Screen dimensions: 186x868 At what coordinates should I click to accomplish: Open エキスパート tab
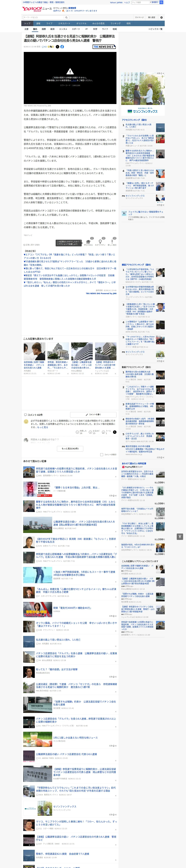click(x=64, y=24)
